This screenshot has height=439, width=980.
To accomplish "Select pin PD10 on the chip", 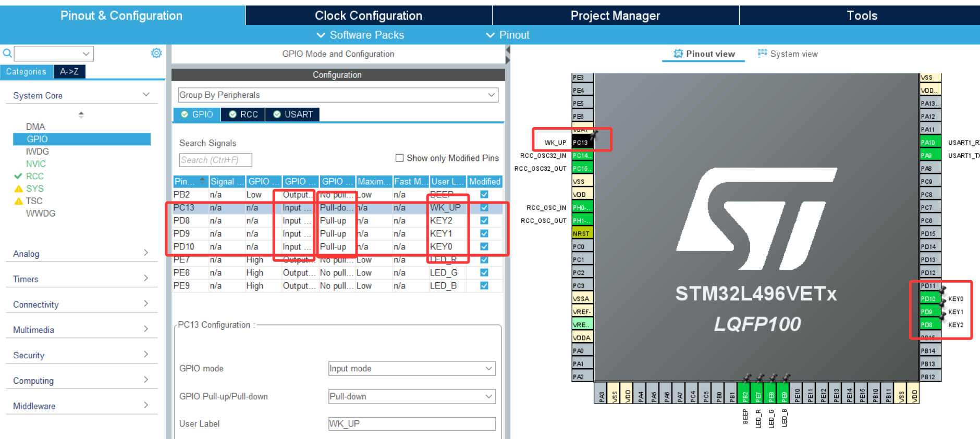I will pyautogui.click(x=930, y=298).
